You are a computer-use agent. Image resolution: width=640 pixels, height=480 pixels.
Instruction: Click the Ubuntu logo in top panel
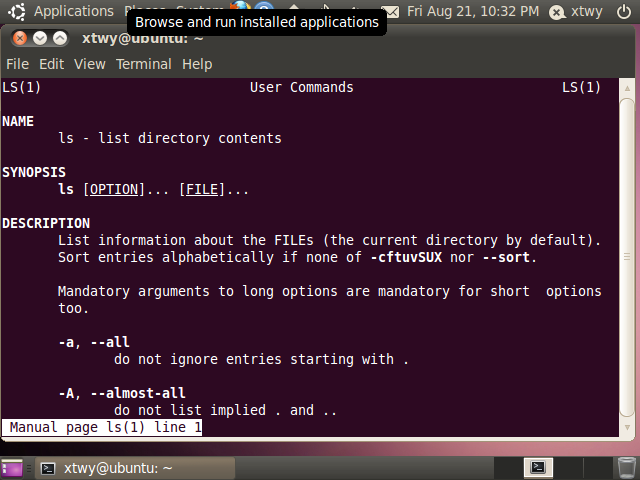pyautogui.click(x=16, y=11)
